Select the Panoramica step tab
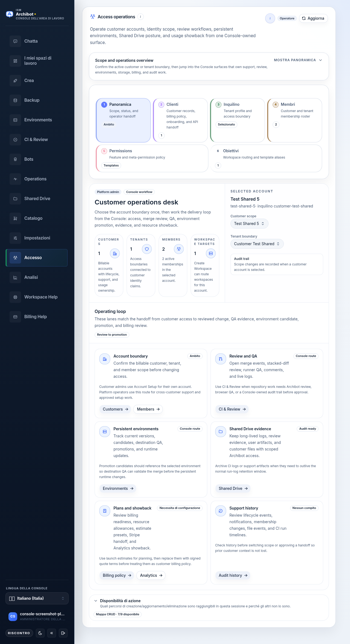350x644 pixels. point(123,120)
